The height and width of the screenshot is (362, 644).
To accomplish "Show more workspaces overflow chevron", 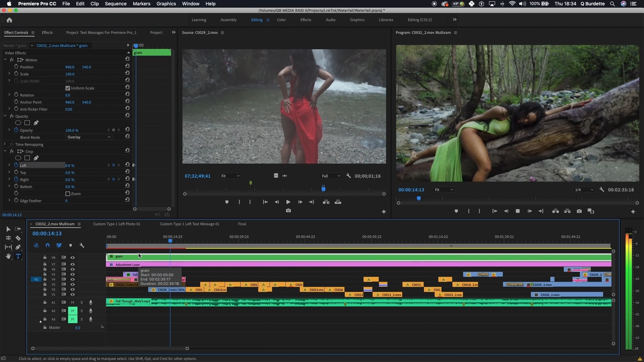I will coord(455,19).
